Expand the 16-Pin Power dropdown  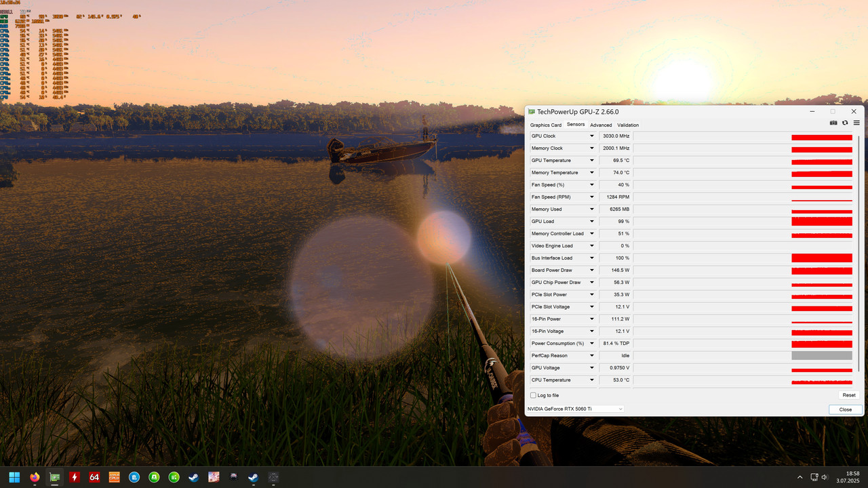pos(591,319)
